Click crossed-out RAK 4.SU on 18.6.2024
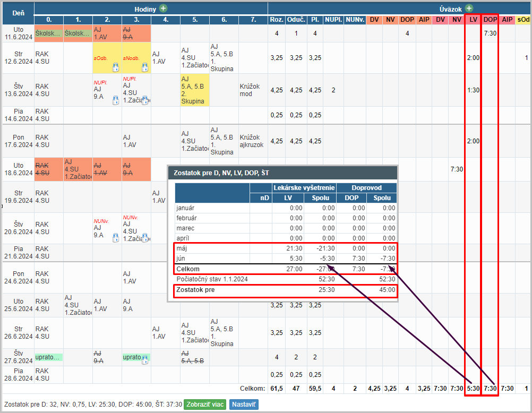Image resolution: width=532 pixels, height=413 pixels. pyautogui.click(x=48, y=169)
